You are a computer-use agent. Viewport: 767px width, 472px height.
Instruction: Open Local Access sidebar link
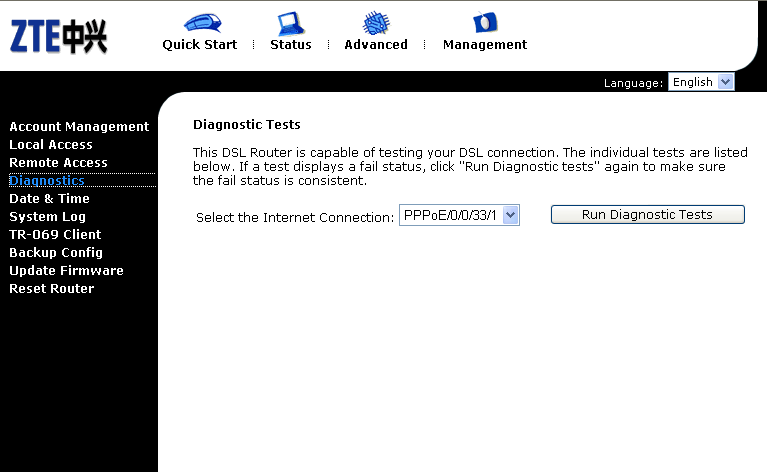point(51,145)
